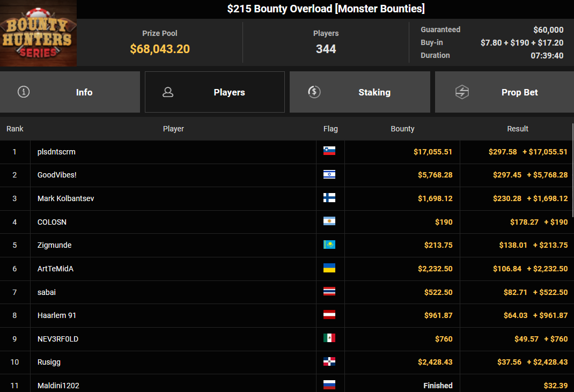Click the $1,698.12 bounty value
This screenshot has width=574, height=392.
click(x=435, y=198)
